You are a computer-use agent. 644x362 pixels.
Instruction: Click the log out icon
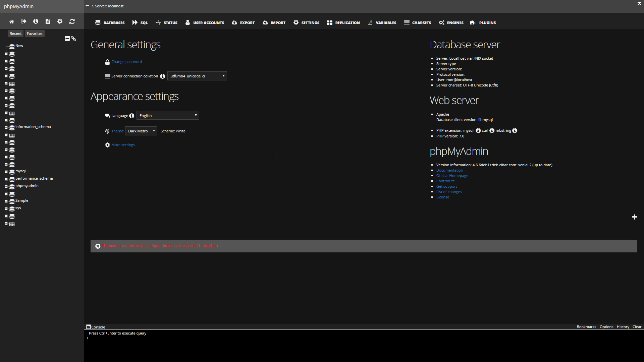click(24, 21)
